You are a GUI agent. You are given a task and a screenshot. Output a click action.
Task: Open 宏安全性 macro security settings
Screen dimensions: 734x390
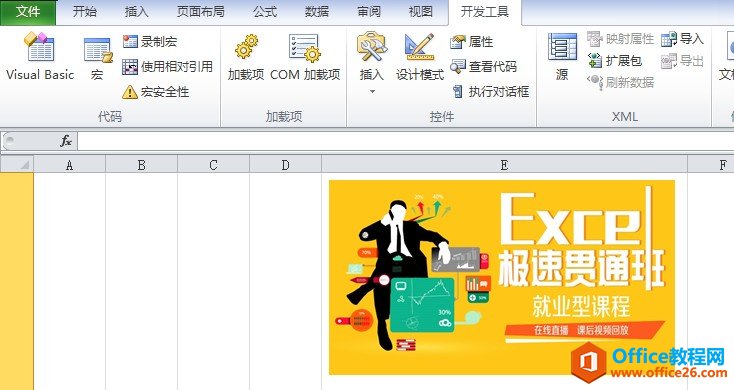(x=155, y=92)
